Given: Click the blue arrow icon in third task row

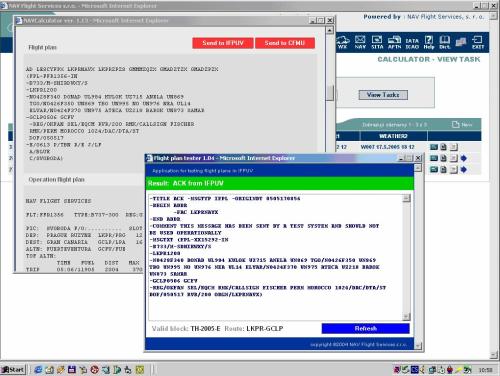Looking at the screenshot, I should (463, 169).
